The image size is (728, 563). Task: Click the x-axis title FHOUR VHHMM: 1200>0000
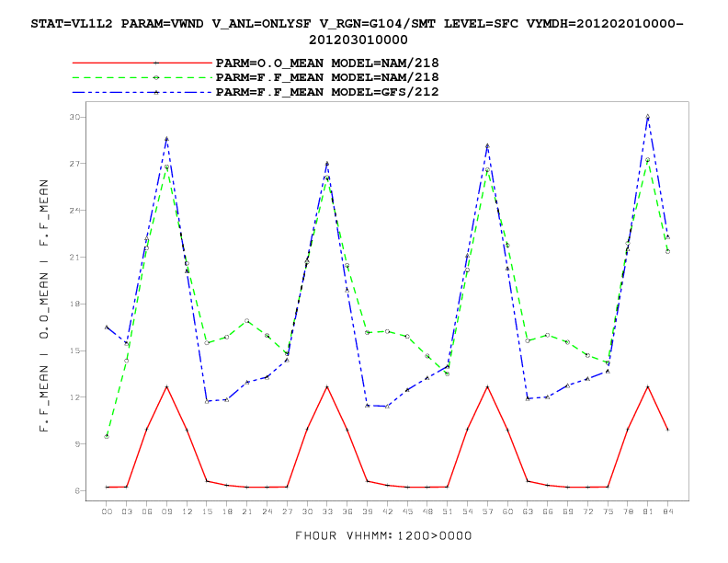383,536
